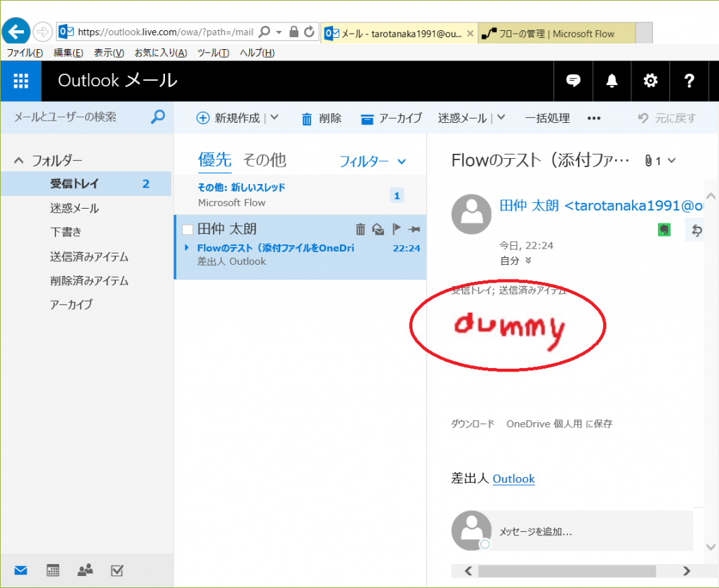Expand the 迷惑メール dropdown arrow
The width and height of the screenshot is (719, 588).
(x=501, y=117)
